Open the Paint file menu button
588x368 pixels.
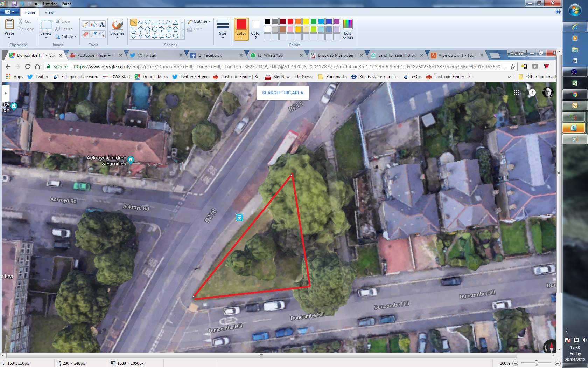pos(9,12)
